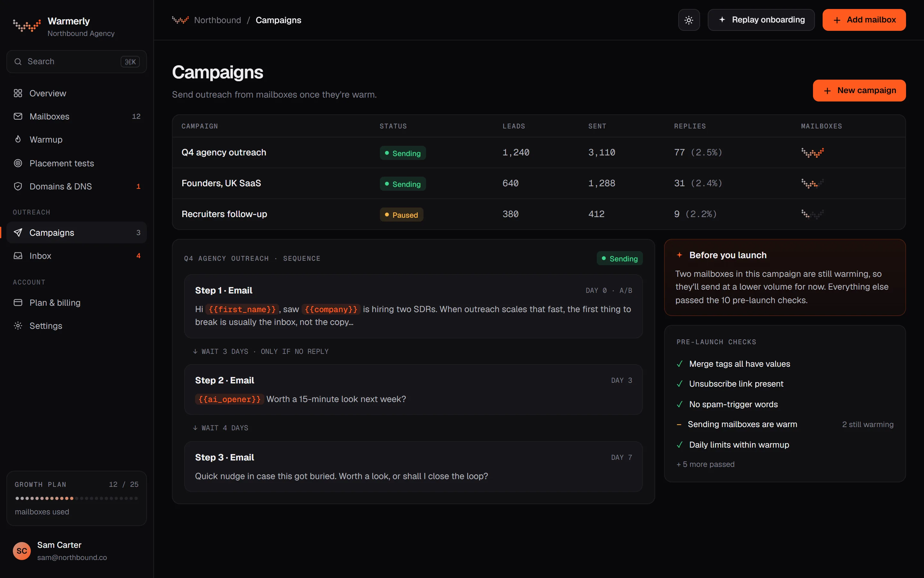Open Step 1 · Email card heading

(x=223, y=291)
